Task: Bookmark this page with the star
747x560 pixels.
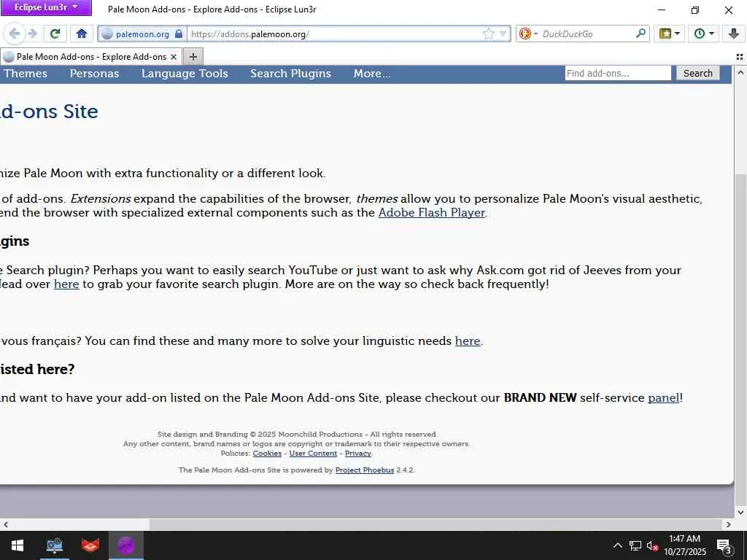Action: pyautogui.click(x=488, y=34)
